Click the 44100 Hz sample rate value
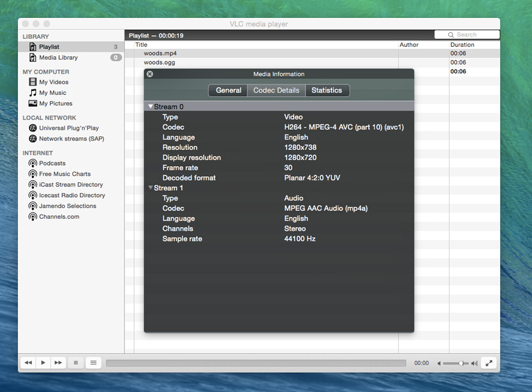 coord(300,239)
